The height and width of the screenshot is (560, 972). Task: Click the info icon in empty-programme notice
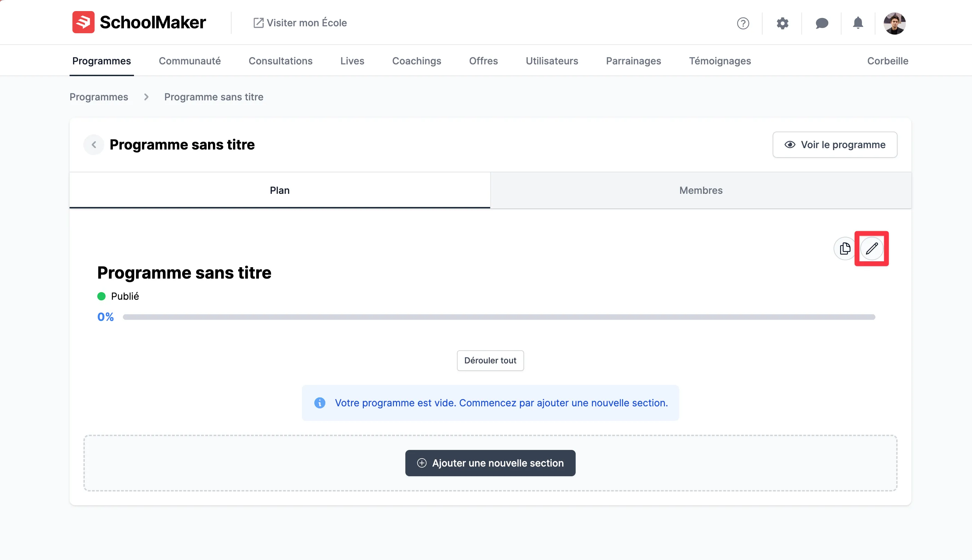(319, 403)
